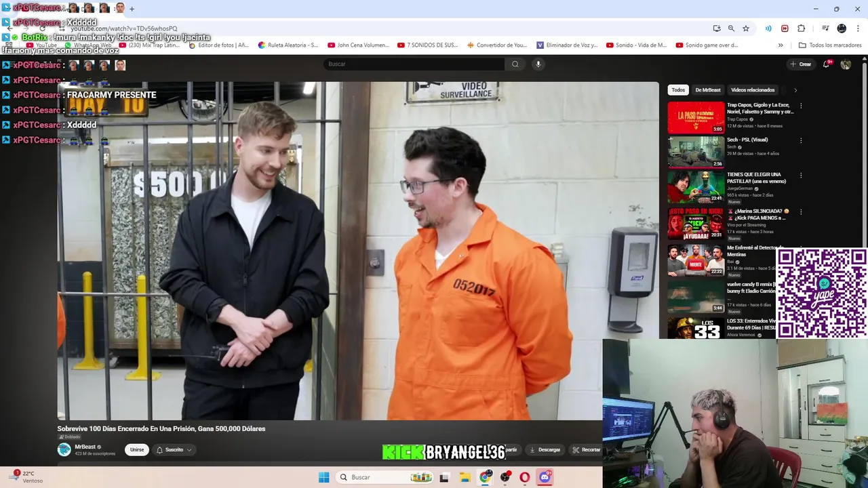Click the Recortar button
The height and width of the screenshot is (488, 868).
click(587, 449)
